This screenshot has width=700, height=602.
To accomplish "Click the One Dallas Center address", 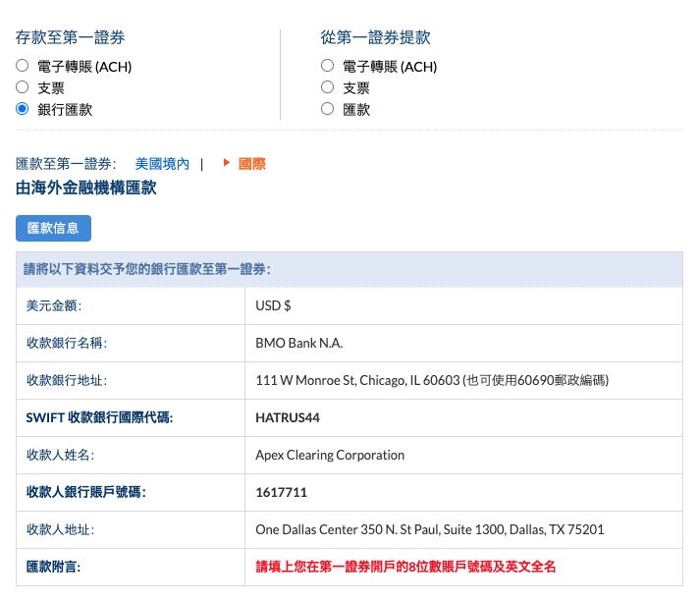I will (x=429, y=529).
